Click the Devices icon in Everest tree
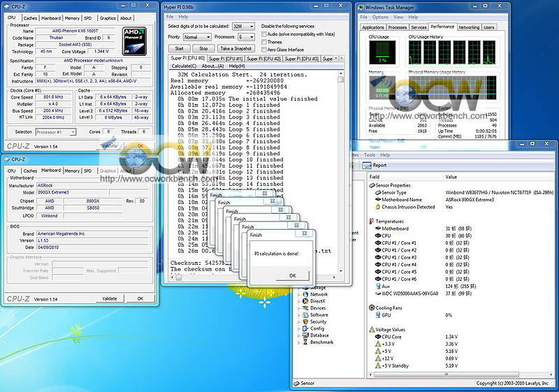This screenshot has height=392, width=559. coord(305,308)
